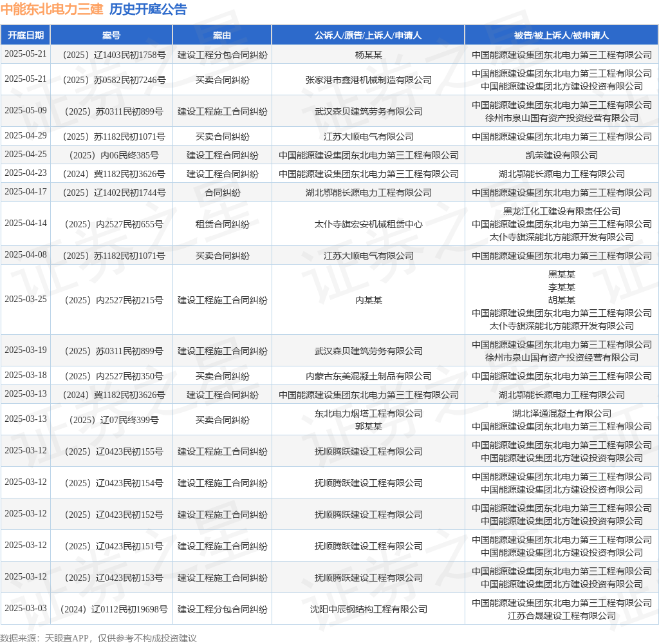Click the date 2025-05-09

(26, 110)
